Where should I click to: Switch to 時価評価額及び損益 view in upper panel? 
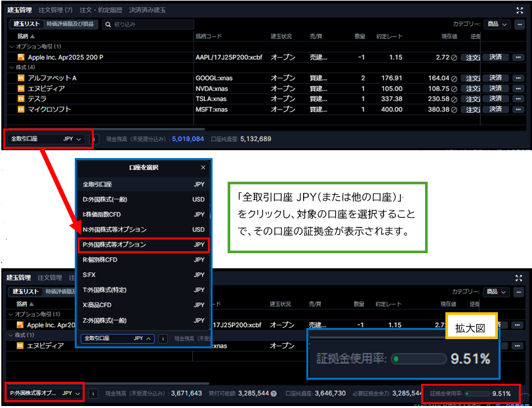click(x=71, y=24)
